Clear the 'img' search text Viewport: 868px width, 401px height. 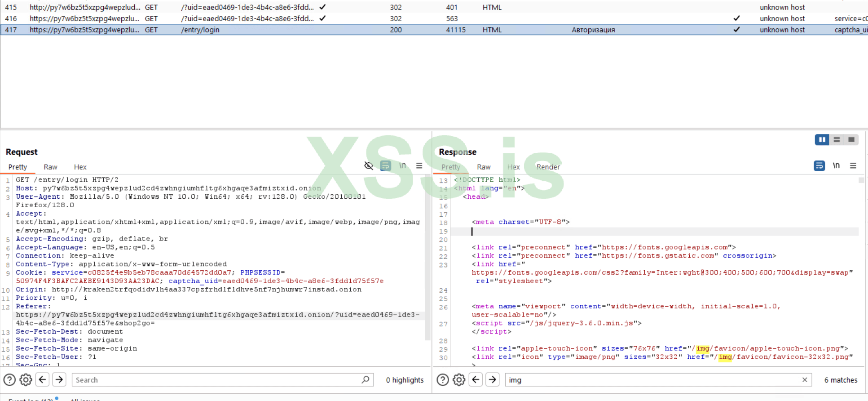point(805,380)
